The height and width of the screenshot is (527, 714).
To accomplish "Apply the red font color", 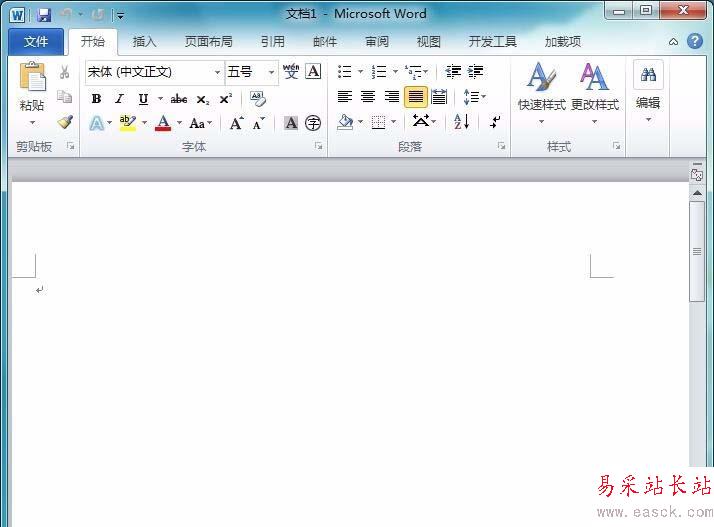I will click(163, 123).
